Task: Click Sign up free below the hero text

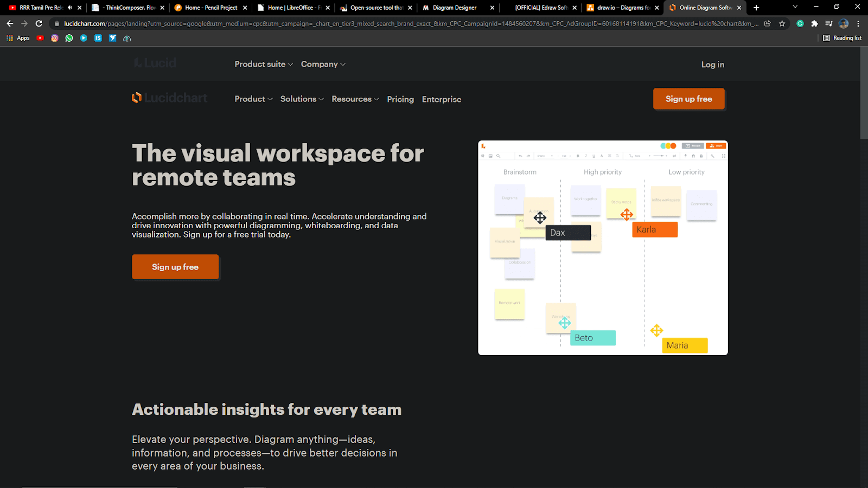Action: click(175, 267)
